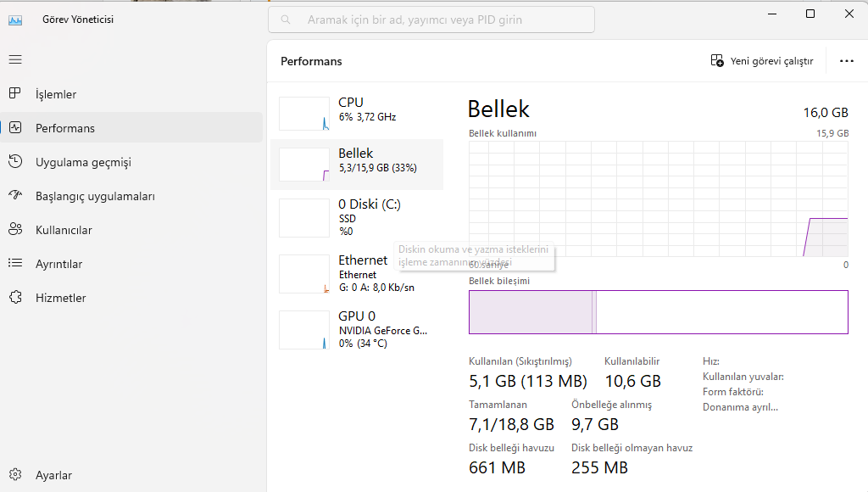The height and width of the screenshot is (492, 868).
Task: Select GPU 0 NVIDIA GeForce item
Action: pyautogui.click(x=357, y=329)
